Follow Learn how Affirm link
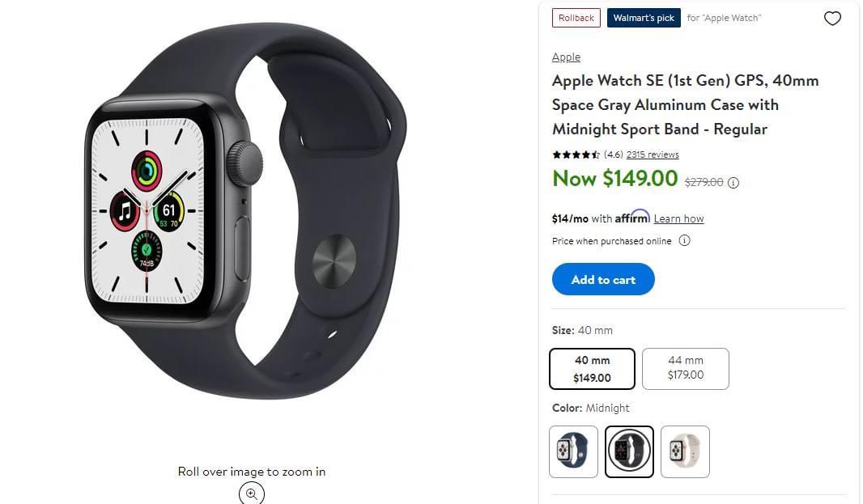 678,219
